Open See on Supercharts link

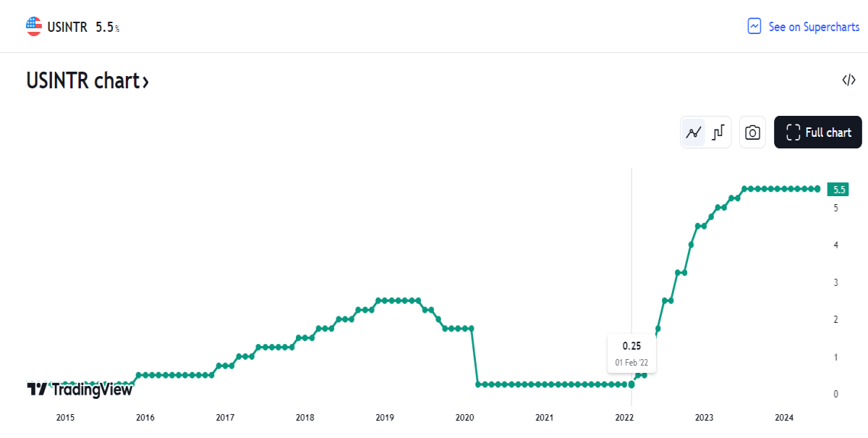coord(804,27)
